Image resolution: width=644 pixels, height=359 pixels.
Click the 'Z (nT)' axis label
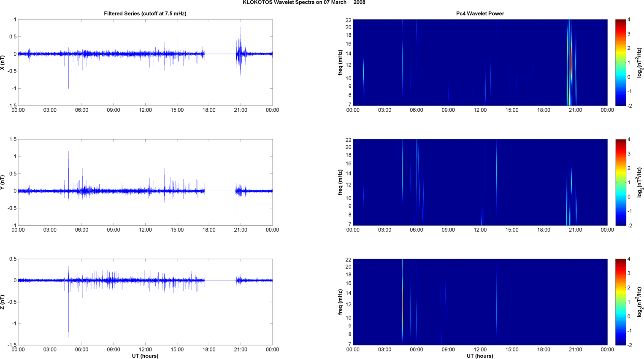(x=3, y=302)
